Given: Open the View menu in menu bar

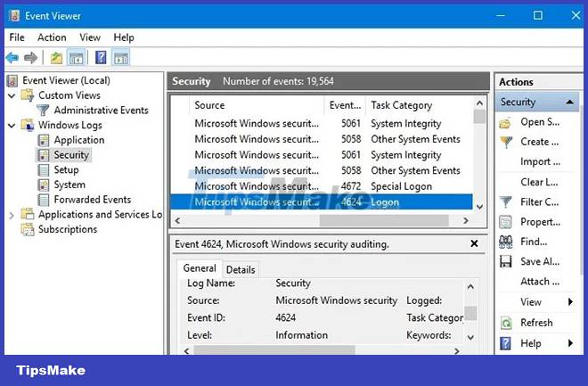Looking at the screenshot, I should click(x=90, y=37).
